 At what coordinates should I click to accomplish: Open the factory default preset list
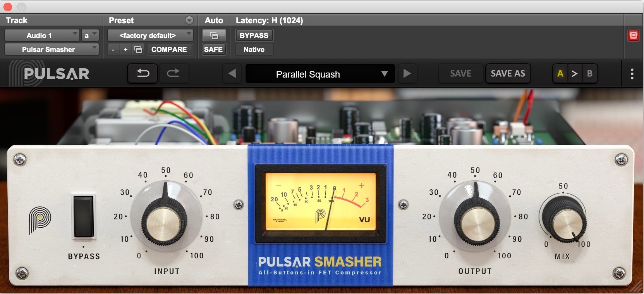(x=150, y=35)
